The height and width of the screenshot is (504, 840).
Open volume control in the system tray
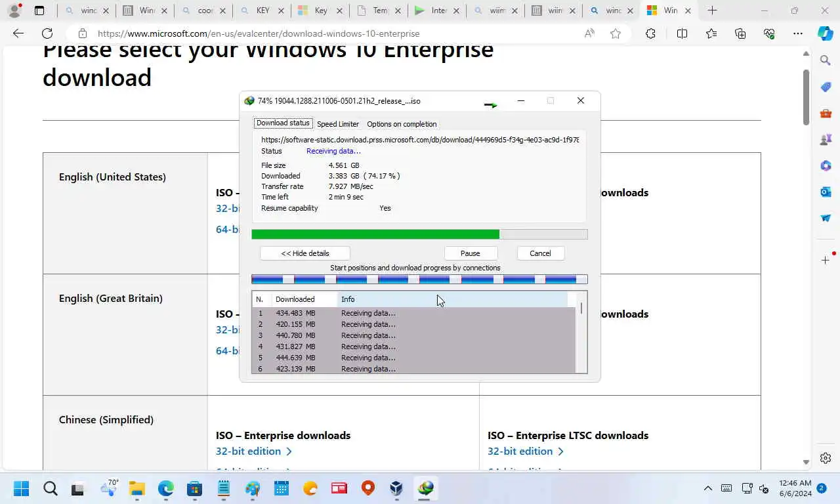[x=764, y=488]
